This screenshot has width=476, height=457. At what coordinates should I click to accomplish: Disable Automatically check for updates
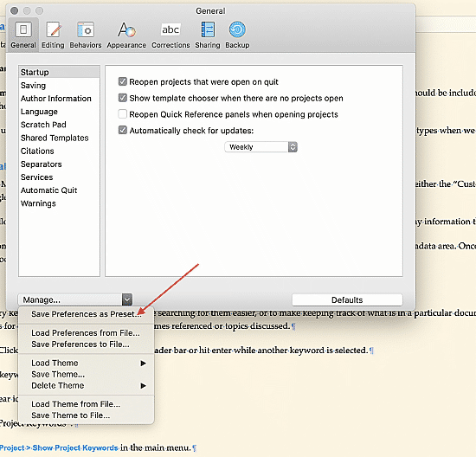click(x=123, y=131)
